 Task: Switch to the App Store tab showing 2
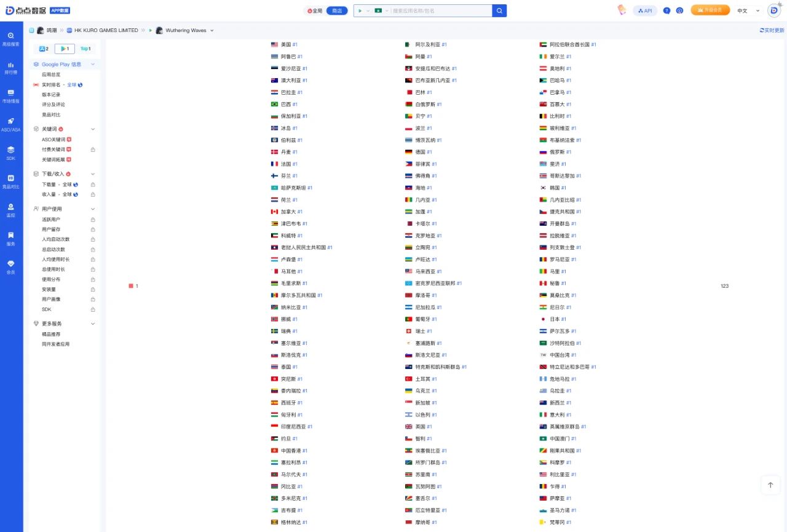pyautogui.click(x=44, y=49)
